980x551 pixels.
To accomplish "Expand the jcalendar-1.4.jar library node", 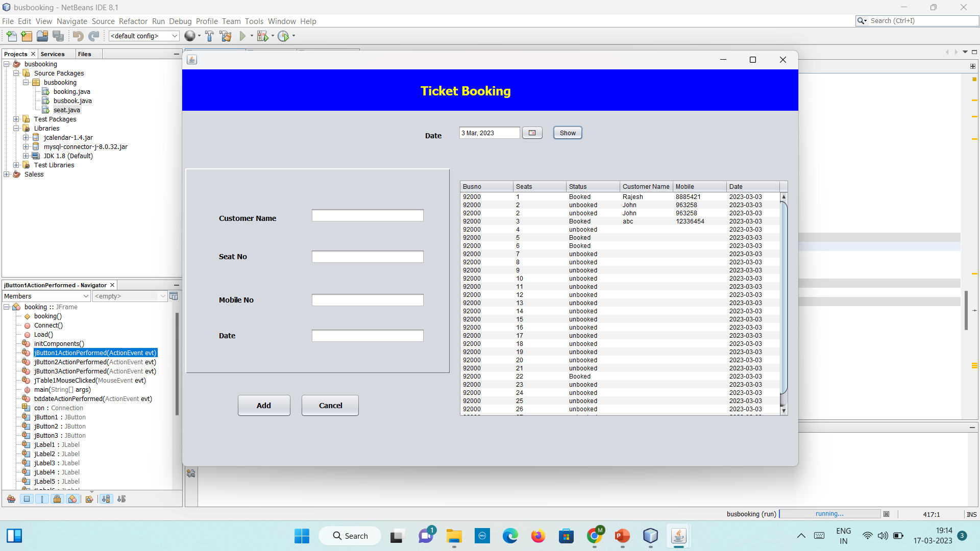I will 27,137.
